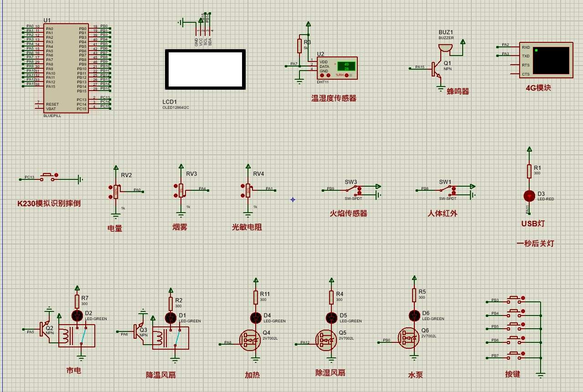Select the green LED D5

click(332, 317)
